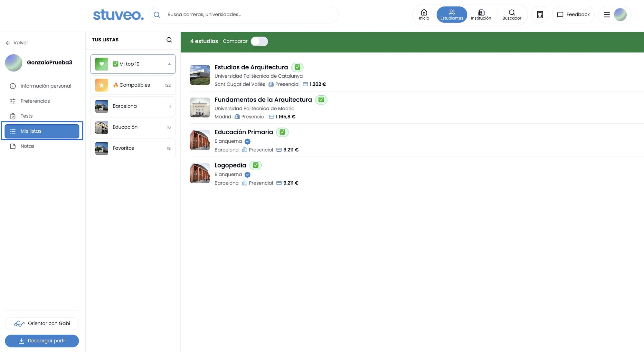Click the Volver back arrow
The width and height of the screenshot is (644, 352).
click(8, 43)
